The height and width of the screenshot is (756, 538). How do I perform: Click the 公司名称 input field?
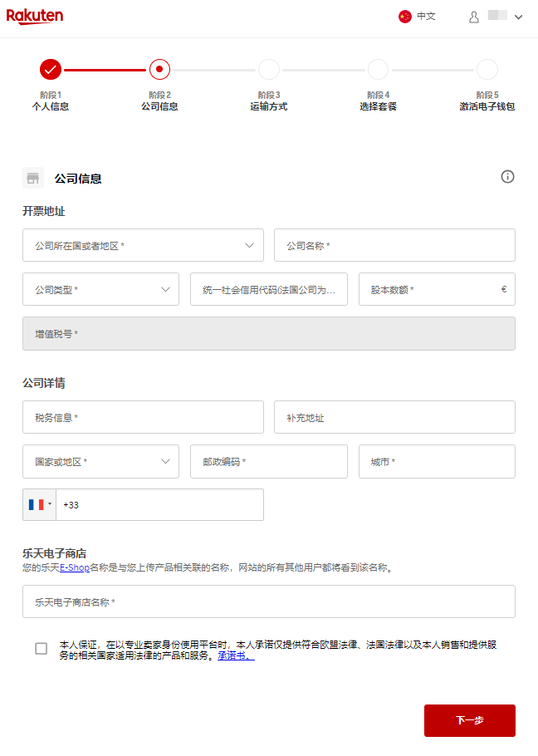[x=394, y=246]
